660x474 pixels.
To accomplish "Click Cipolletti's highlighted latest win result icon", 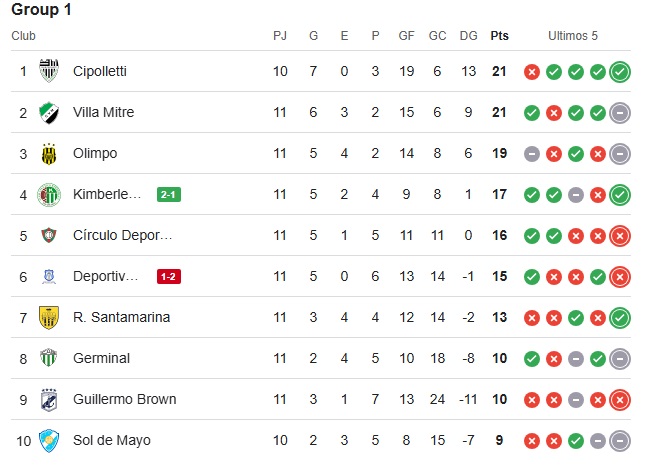I will [x=620, y=72].
